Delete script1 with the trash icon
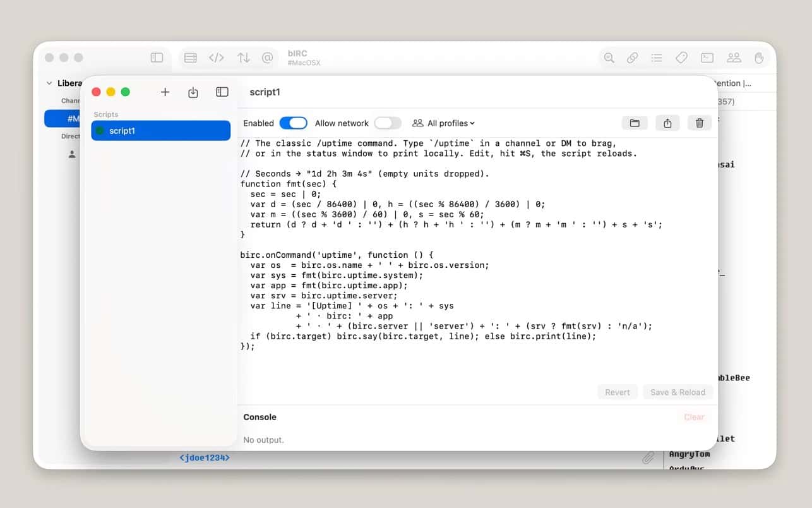 pos(700,123)
